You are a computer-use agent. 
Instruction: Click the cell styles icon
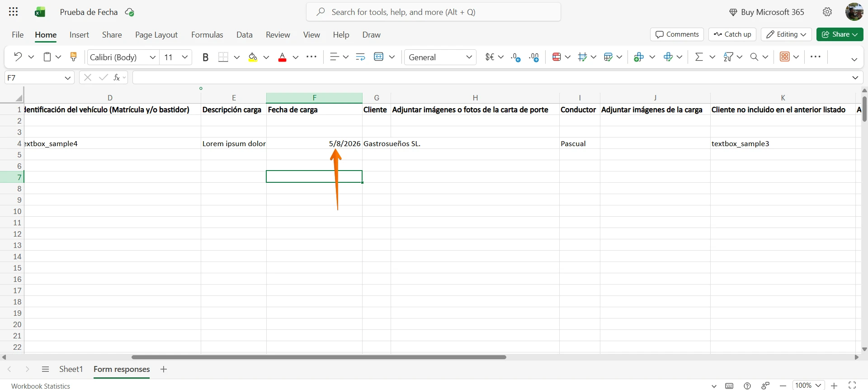pos(582,57)
